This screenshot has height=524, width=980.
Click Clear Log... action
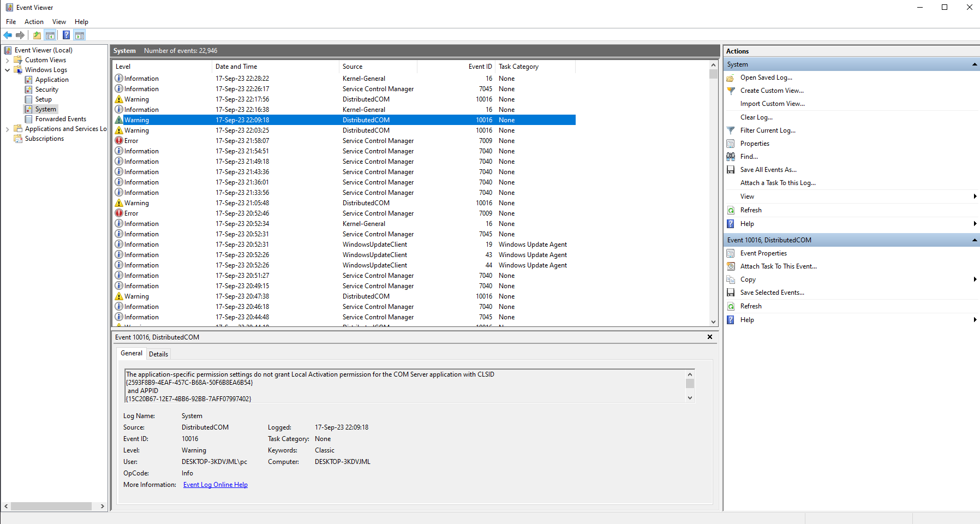click(756, 117)
